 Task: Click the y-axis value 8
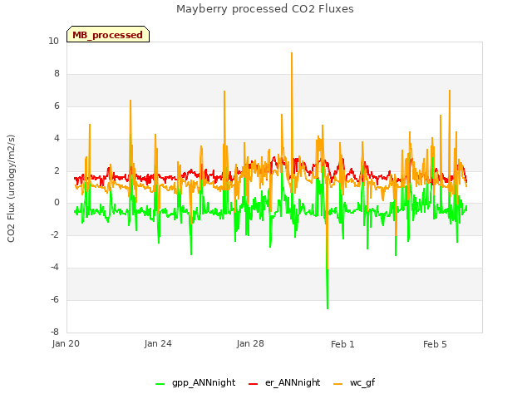[57, 73]
